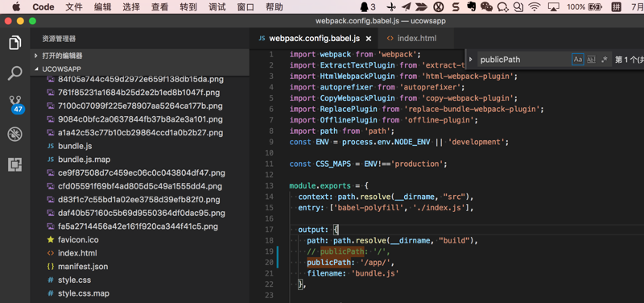Open manifest.json in the file explorer

(x=83, y=267)
